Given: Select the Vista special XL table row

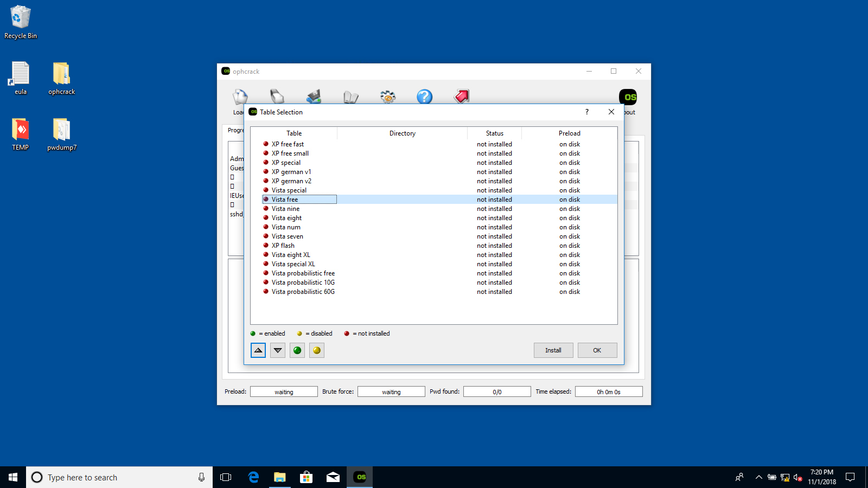Looking at the screenshot, I should (434, 264).
